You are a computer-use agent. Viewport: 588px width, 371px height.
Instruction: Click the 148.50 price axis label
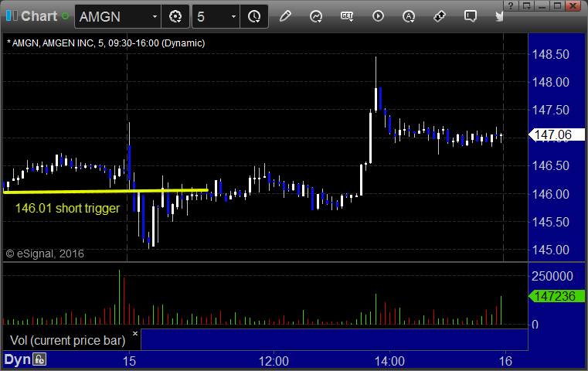550,54
